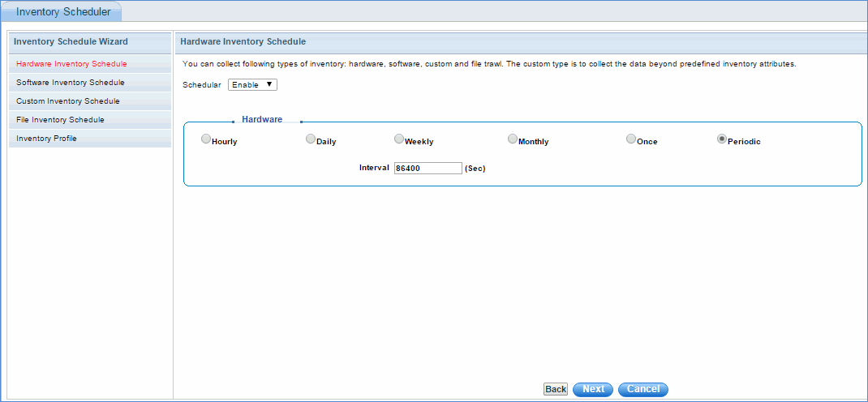The width and height of the screenshot is (868, 402).
Task: Select the Once radio button
Action: coord(631,139)
